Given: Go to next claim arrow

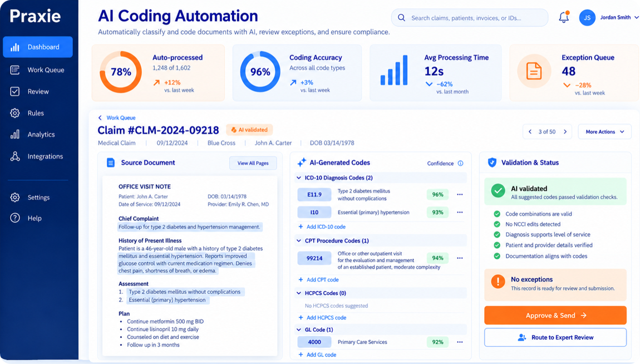Looking at the screenshot, I should pos(565,132).
